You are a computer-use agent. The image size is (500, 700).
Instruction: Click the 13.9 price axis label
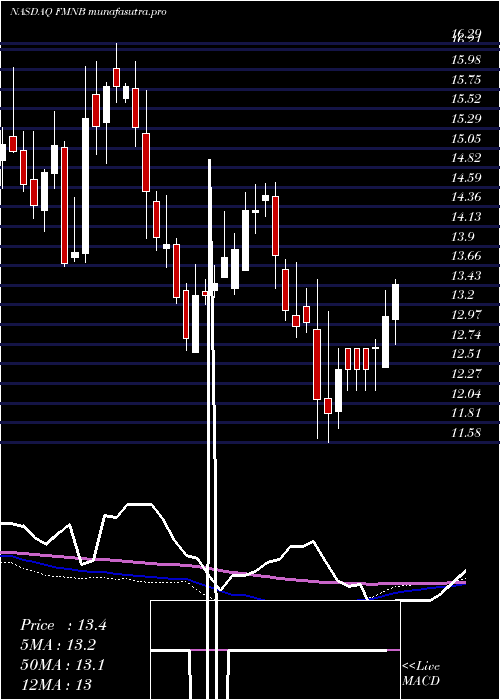pyautogui.click(x=463, y=236)
